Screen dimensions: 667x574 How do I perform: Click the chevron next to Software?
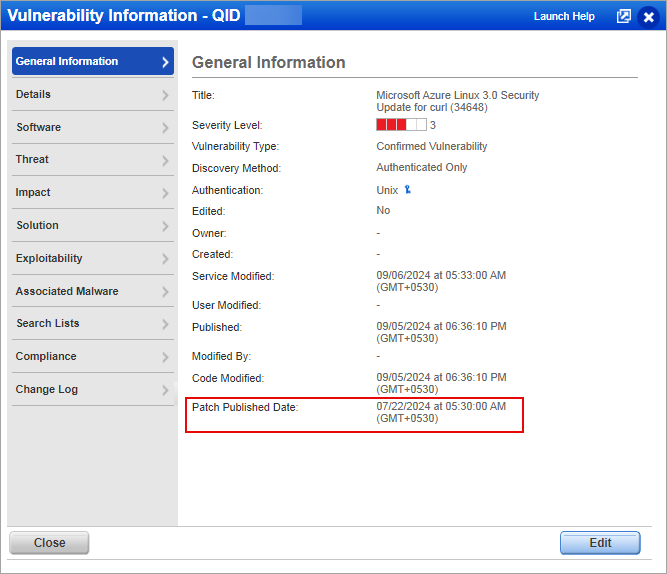tap(165, 128)
